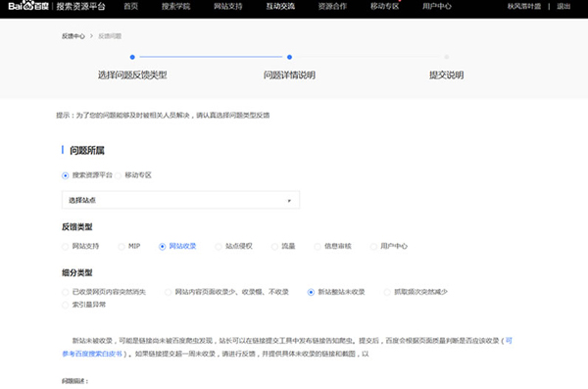Click the 退出 logout link
This screenshot has height=389, width=588.
[x=563, y=6]
